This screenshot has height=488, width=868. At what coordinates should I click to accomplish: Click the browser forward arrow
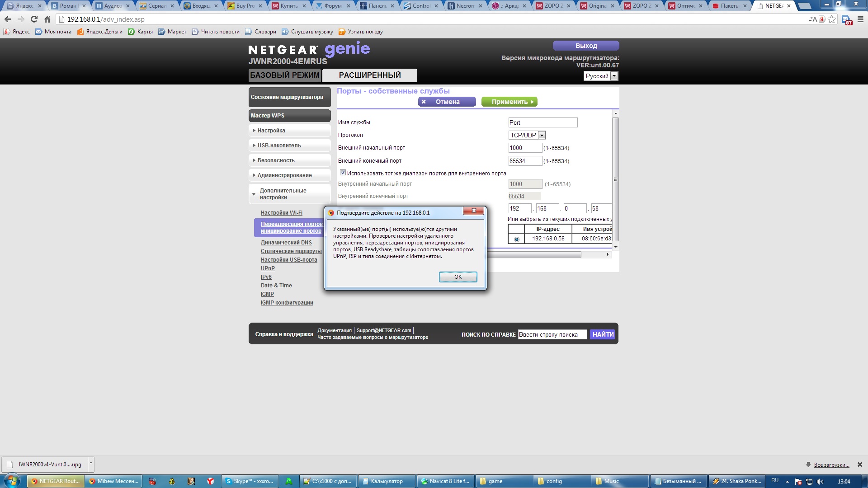pyautogui.click(x=21, y=19)
